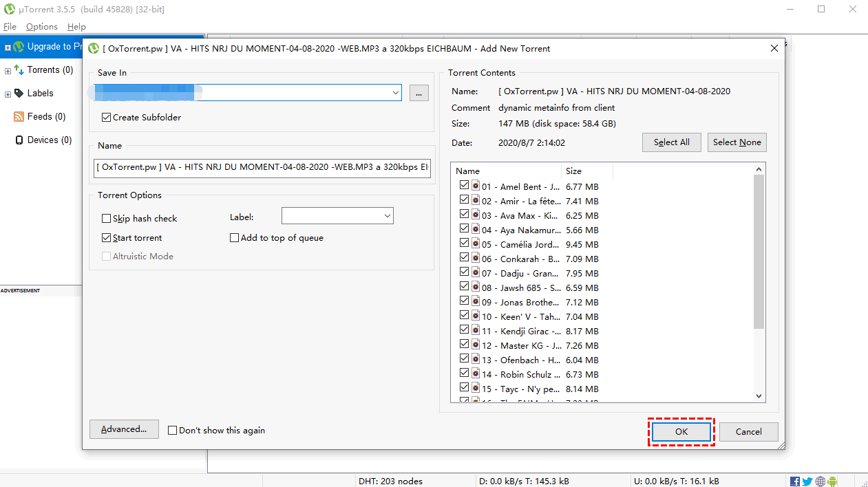The image size is (868, 487).
Task: Click the Feeds RSS icon
Action: tap(19, 117)
